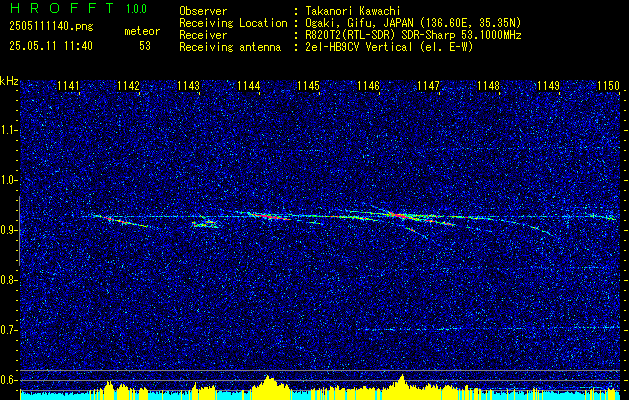Click frequency axis label 0.9
The width and height of the screenshot is (629, 400).
(x=9, y=230)
